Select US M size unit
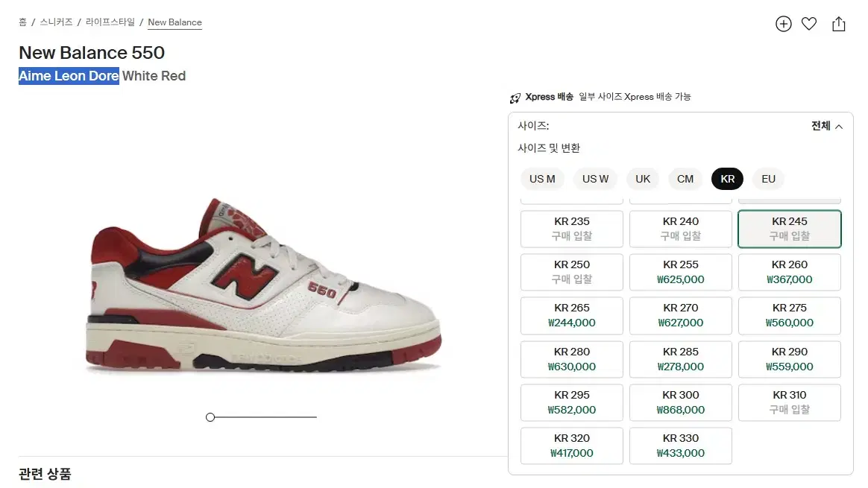This screenshot has height=488, width=868. click(x=542, y=179)
